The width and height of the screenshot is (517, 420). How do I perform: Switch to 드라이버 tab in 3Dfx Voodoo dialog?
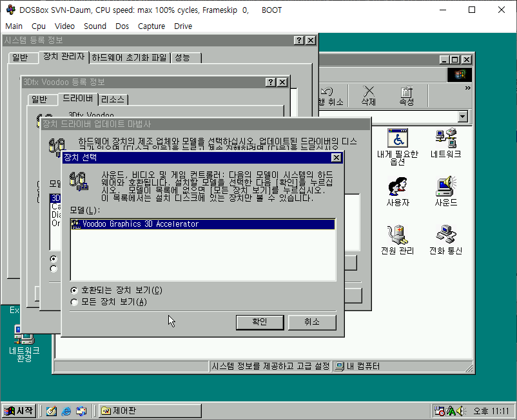click(x=78, y=98)
